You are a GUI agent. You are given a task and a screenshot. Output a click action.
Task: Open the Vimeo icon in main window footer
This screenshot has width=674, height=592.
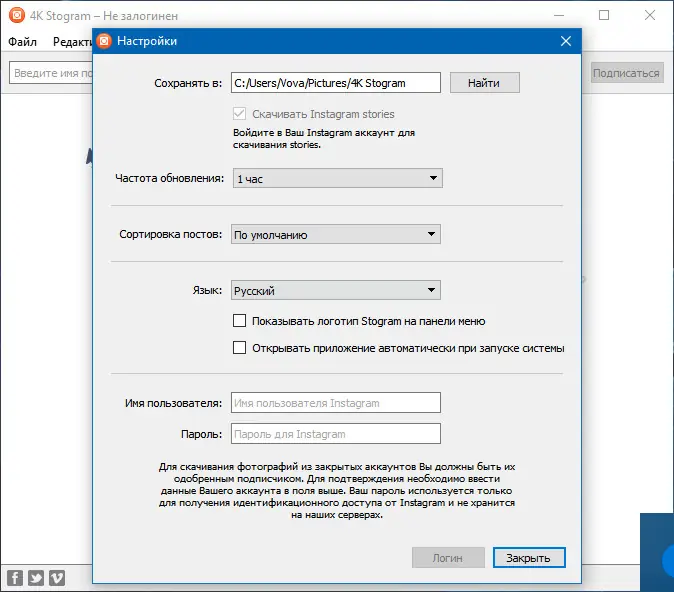point(57,577)
